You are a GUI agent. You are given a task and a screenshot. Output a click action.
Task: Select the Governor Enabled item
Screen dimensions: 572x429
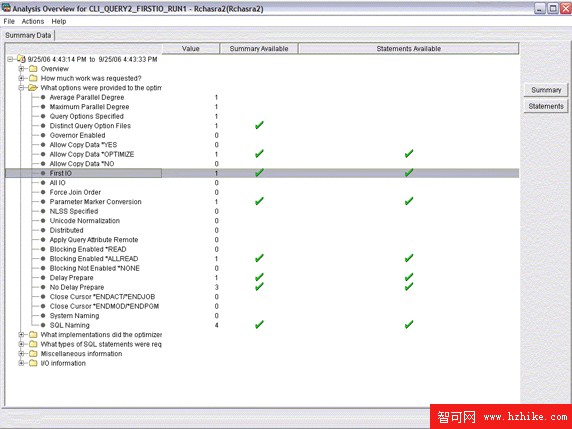click(77, 135)
